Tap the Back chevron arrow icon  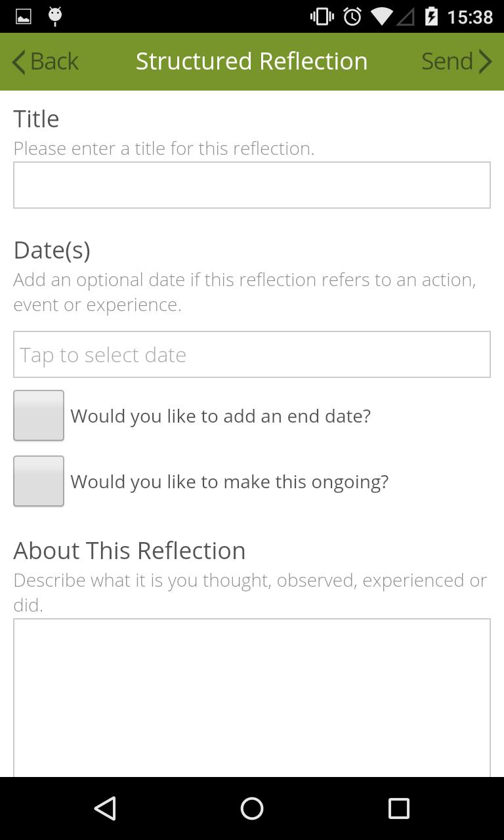pos(18,62)
